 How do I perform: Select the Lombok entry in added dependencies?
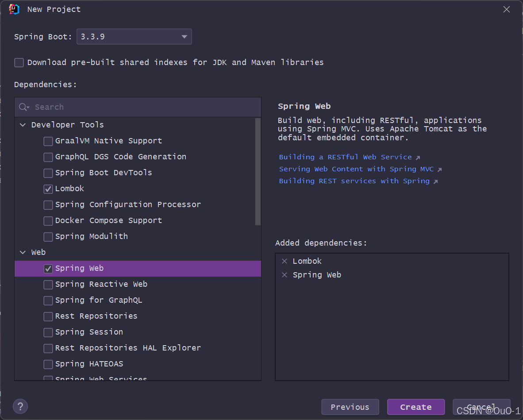tap(307, 261)
